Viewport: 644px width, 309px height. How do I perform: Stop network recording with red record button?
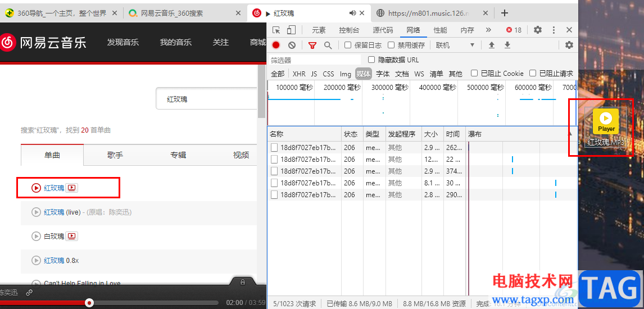(276, 45)
